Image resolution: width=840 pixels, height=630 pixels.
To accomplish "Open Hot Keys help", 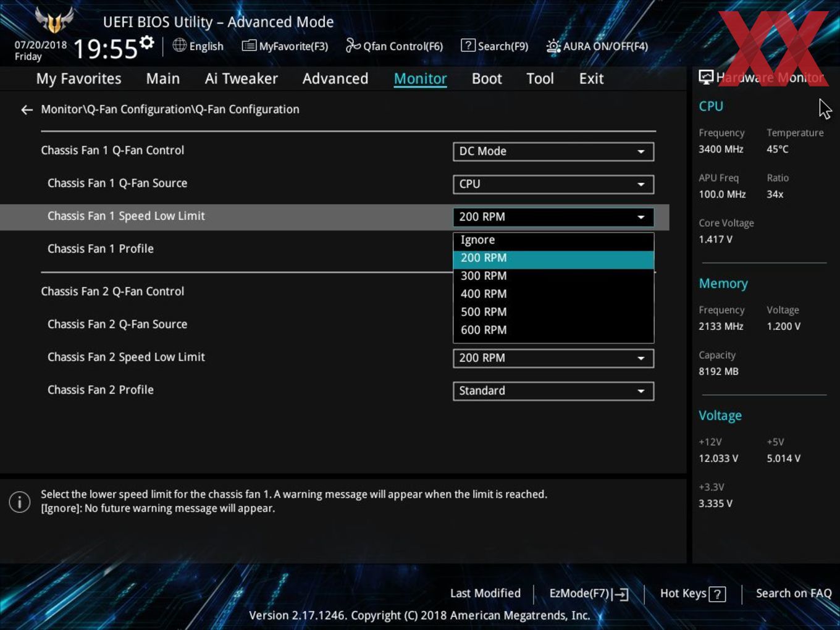I will [x=692, y=594].
